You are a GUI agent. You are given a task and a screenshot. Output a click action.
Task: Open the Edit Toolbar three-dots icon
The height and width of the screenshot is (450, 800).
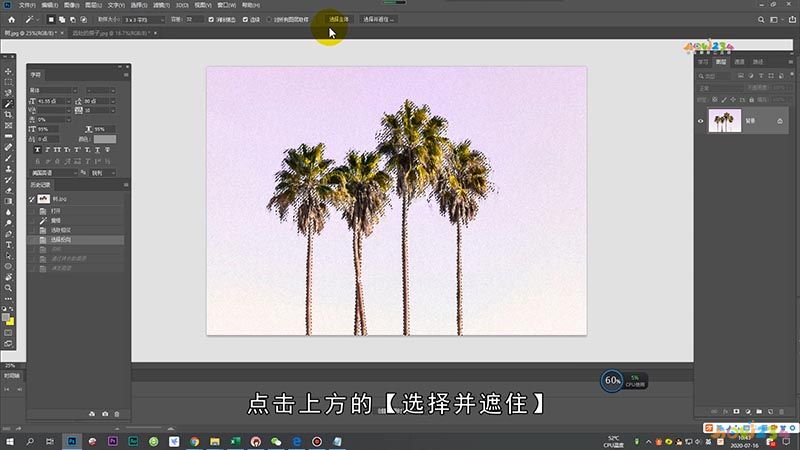pyautogui.click(x=8, y=298)
